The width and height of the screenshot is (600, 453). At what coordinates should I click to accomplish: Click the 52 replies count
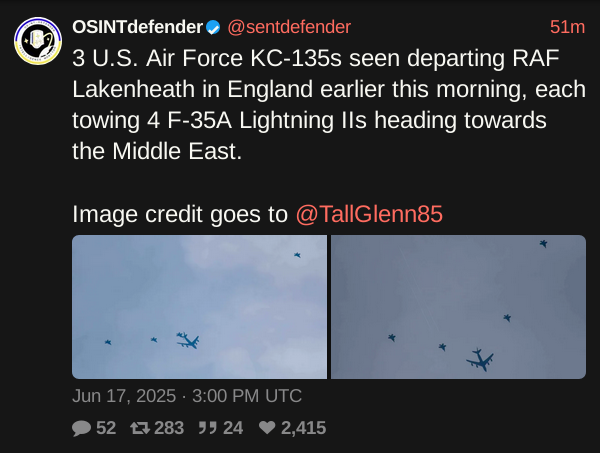click(106, 428)
